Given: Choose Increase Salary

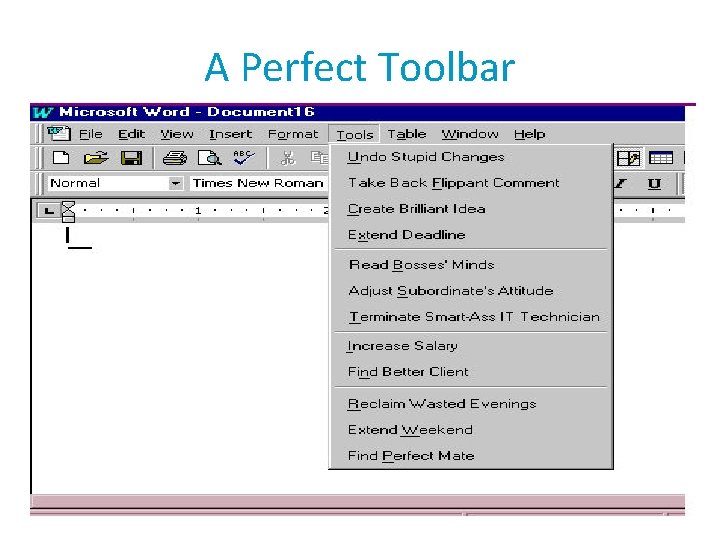Looking at the screenshot, I should click(471, 346).
